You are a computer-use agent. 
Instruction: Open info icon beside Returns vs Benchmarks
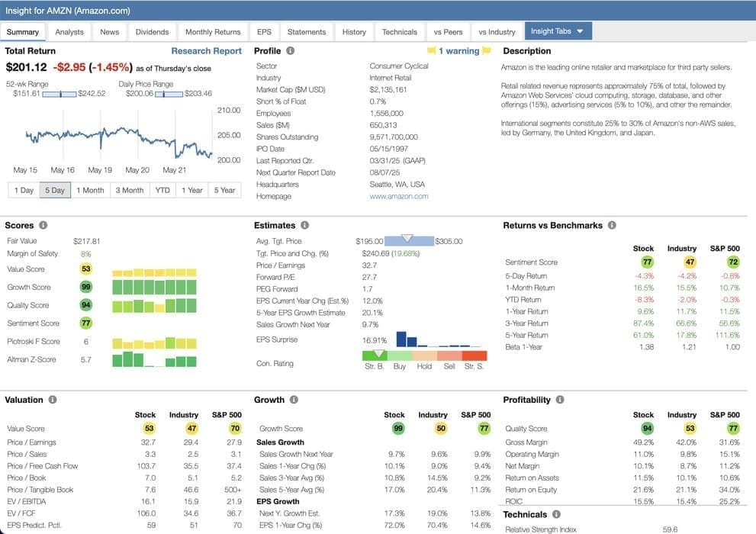click(x=612, y=225)
